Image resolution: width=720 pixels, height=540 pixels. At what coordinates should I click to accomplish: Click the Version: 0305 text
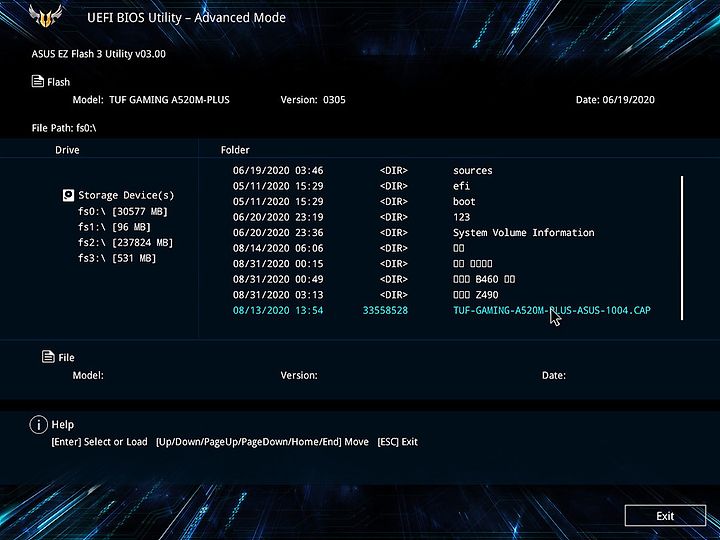(313, 100)
